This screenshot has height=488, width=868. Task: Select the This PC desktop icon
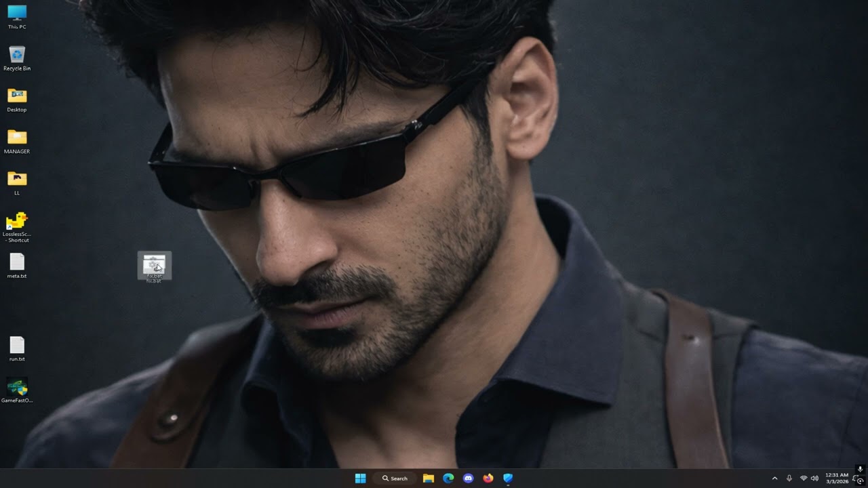point(17,16)
